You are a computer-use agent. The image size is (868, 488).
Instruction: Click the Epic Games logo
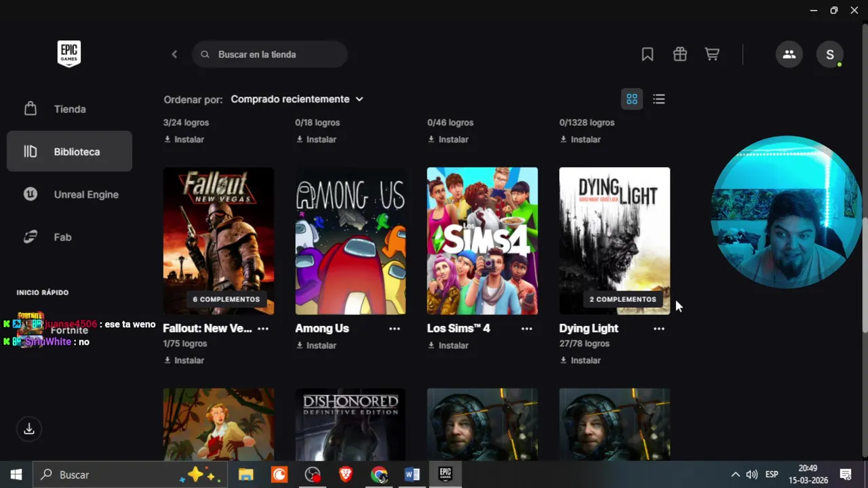tap(69, 54)
